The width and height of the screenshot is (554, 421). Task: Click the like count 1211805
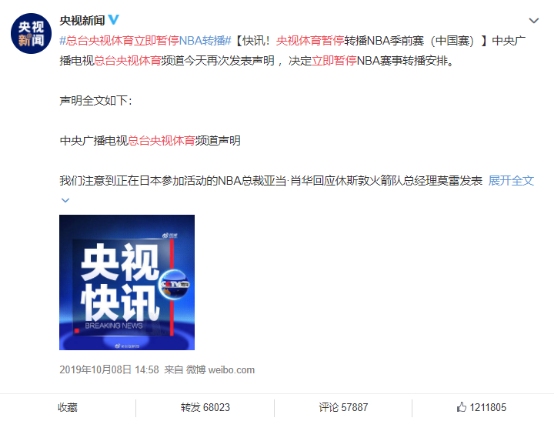pos(488,407)
